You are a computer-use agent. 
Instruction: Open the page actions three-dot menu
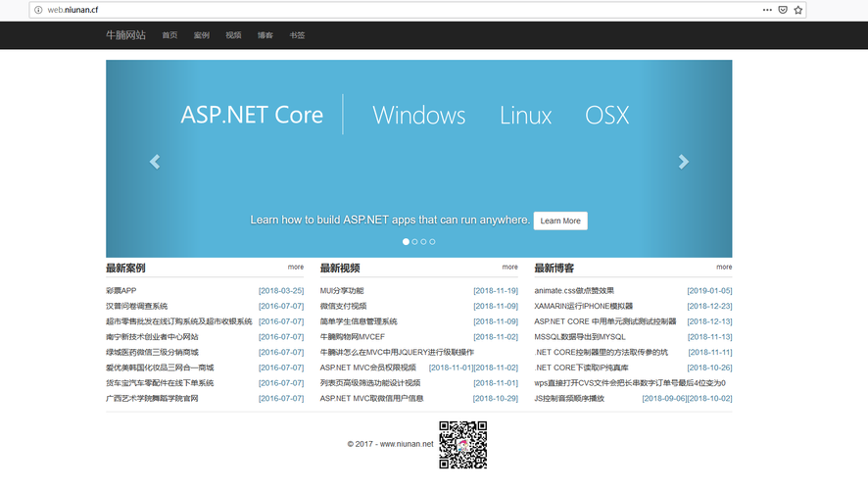pos(767,10)
